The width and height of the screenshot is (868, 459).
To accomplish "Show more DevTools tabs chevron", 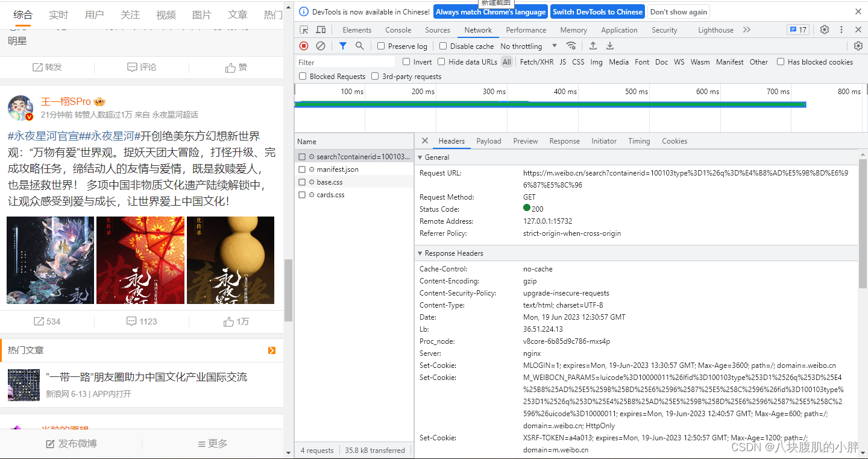I will pyautogui.click(x=747, y=30).
